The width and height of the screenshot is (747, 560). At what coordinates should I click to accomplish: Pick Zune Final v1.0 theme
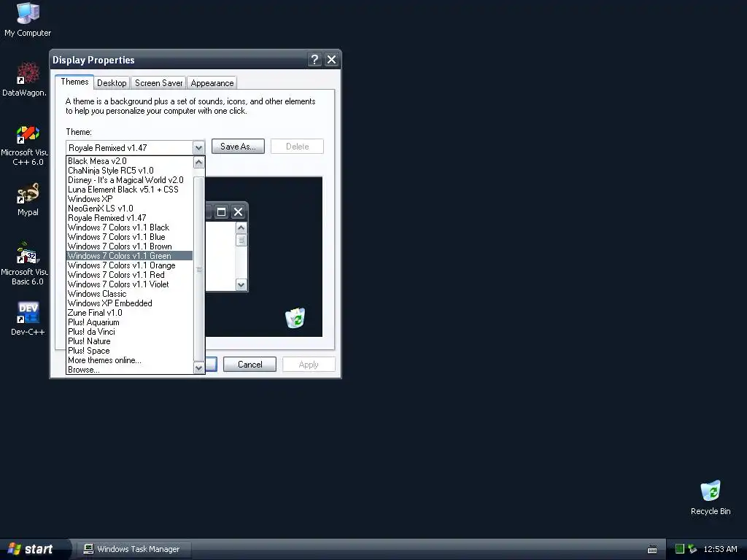(x=129, y=313)
